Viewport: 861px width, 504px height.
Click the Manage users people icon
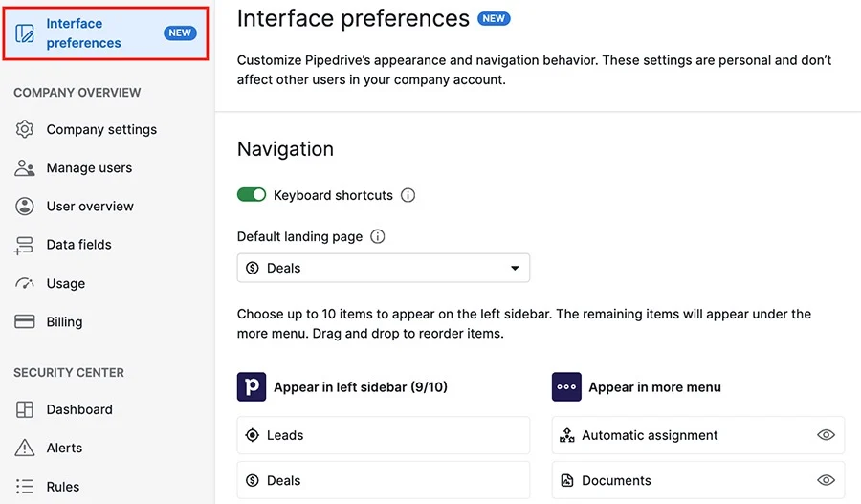coord(25,167)
